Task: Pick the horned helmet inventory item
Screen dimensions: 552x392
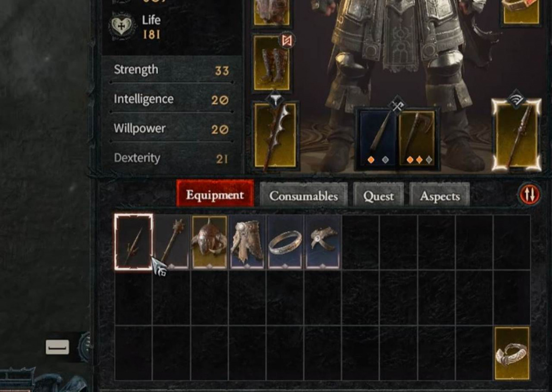Action: coord(209,242)
